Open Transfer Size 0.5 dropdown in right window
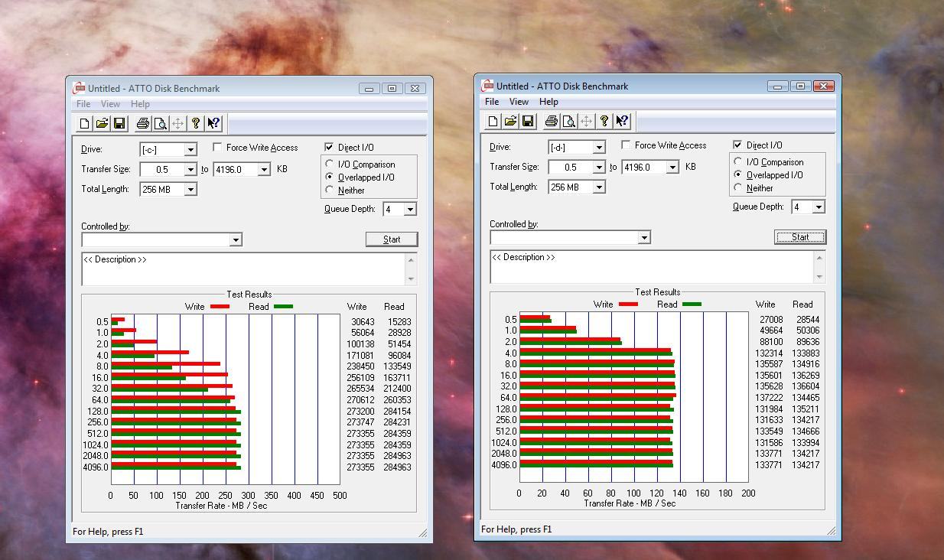944x560 pixels. (x=599, y=167)
